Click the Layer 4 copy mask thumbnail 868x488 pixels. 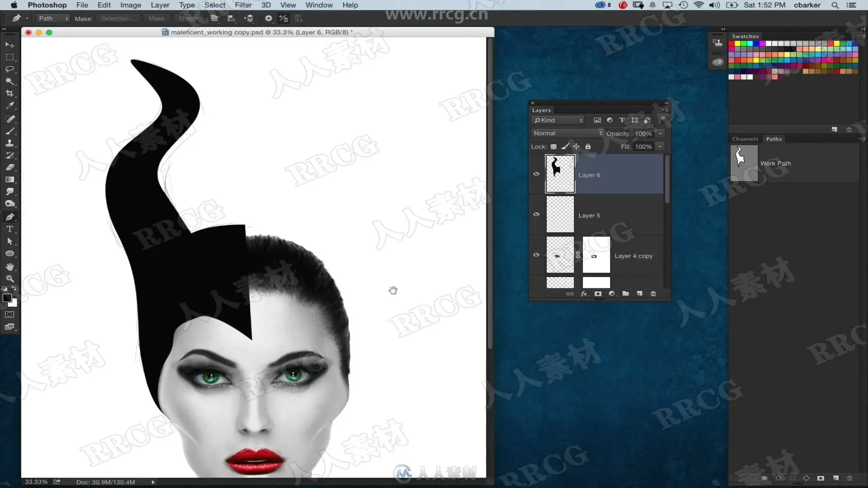[x=596, y=255]
